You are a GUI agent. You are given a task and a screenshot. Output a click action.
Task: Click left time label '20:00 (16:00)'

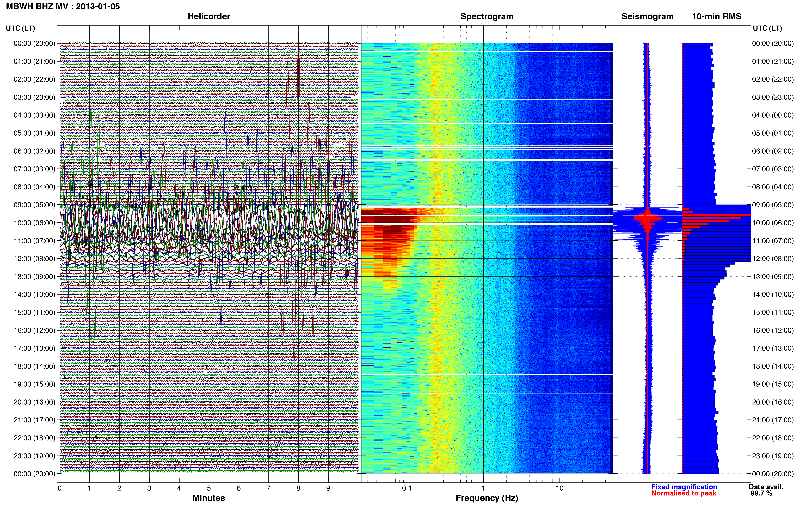coord(34,402)
